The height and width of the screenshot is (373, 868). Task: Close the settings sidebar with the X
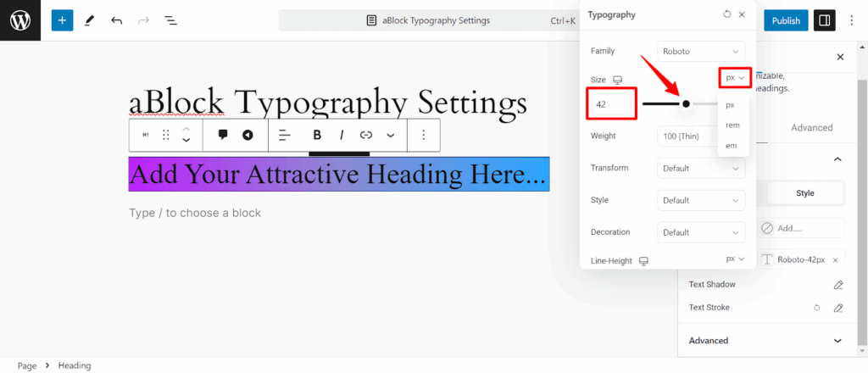coord(840,57)
